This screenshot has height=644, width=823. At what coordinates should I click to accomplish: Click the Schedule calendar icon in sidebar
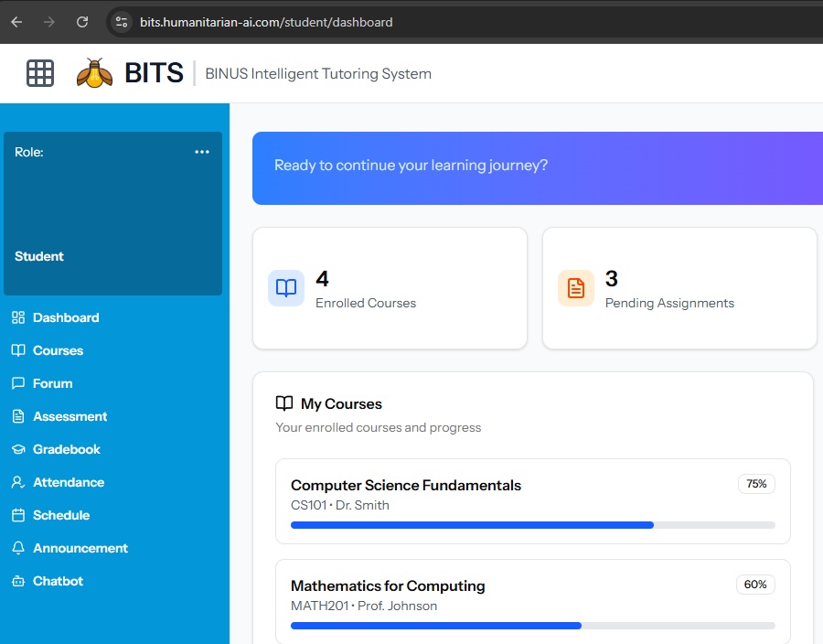tap(17, 516)
